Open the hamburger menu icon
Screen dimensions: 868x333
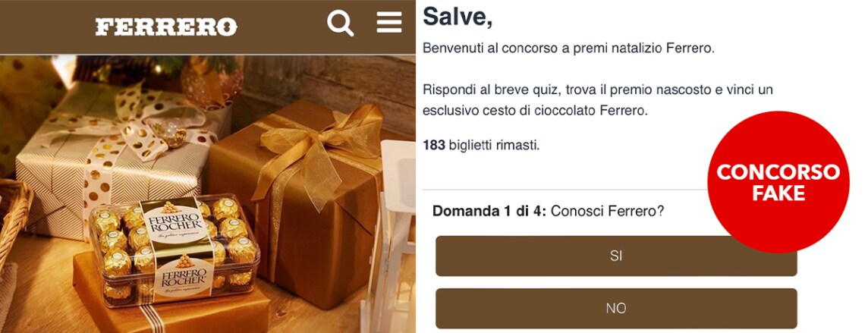pyautogui.click(x=389, y=23)
